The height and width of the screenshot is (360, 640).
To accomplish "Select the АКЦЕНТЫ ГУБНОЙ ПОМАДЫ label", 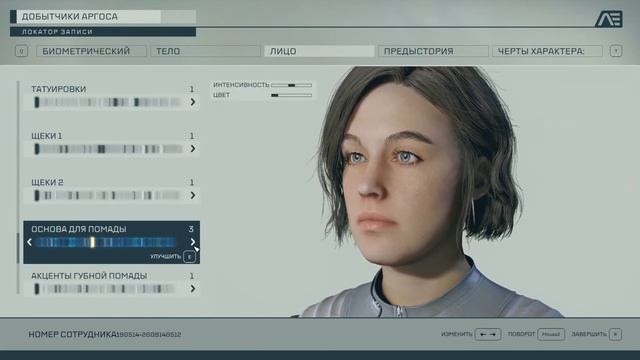I will 89,276.
